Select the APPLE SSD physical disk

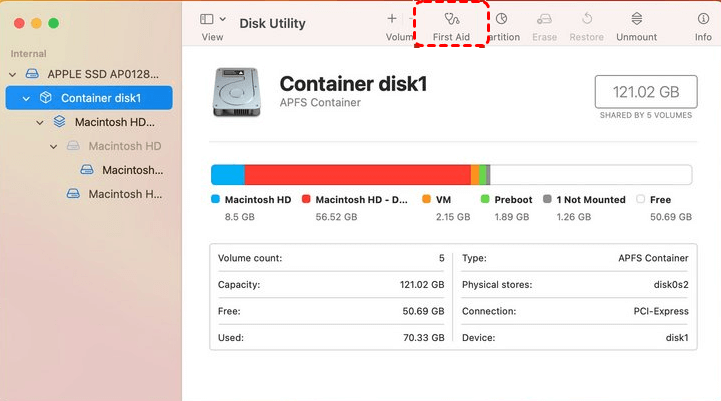pyautogui.click(x=102, y=74)
